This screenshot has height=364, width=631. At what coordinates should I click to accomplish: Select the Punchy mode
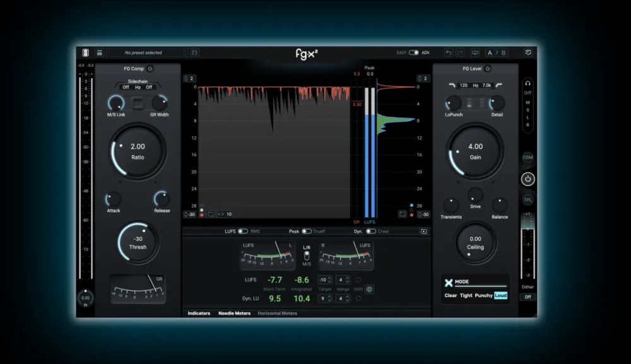pos(483,296)
